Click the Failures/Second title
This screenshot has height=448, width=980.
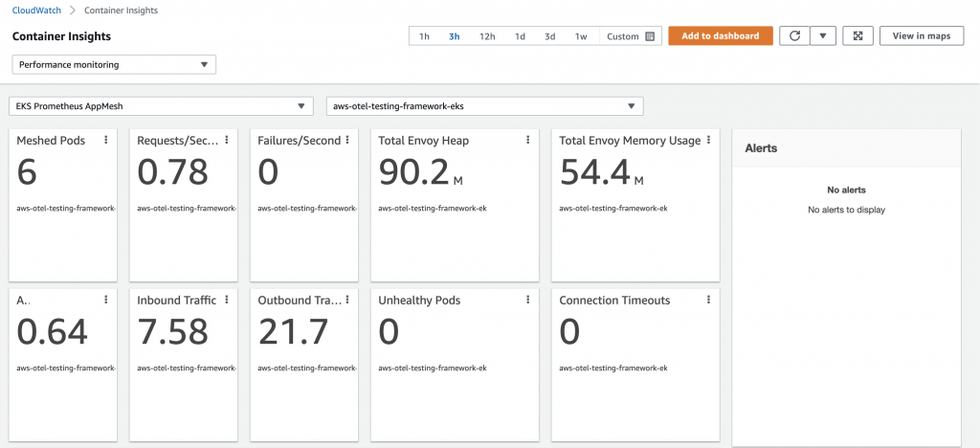[299, 141]
